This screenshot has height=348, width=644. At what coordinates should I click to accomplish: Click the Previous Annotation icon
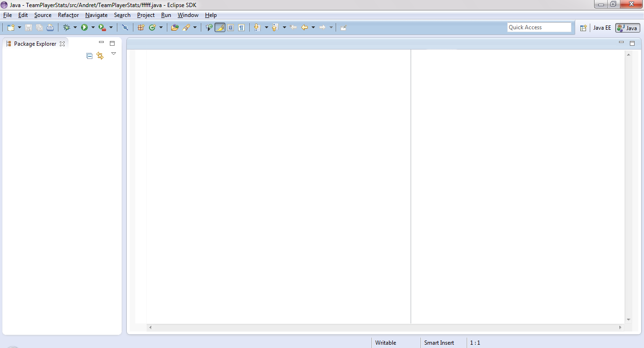point(275,27)
